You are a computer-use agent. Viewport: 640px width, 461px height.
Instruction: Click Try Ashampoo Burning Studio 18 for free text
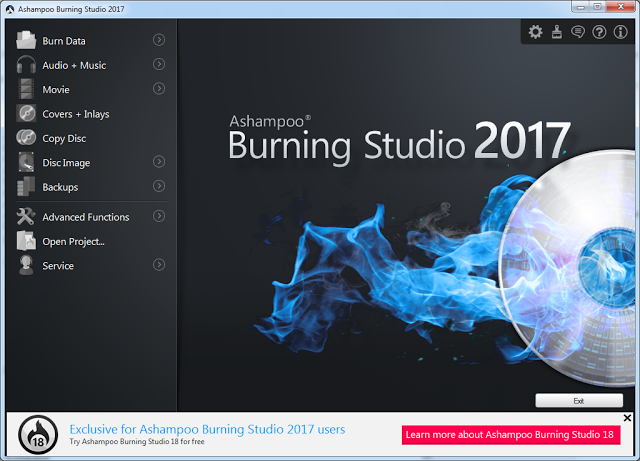[x=137, y=441]
